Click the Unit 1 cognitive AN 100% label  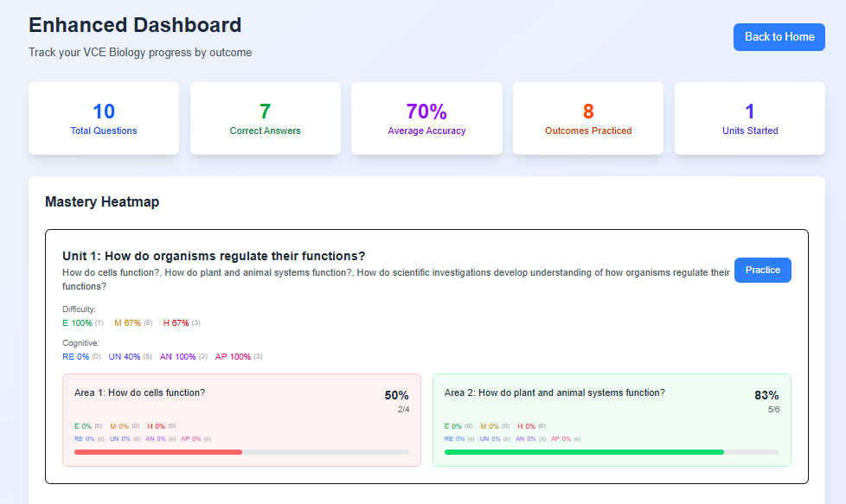click(x=178, y=356)
